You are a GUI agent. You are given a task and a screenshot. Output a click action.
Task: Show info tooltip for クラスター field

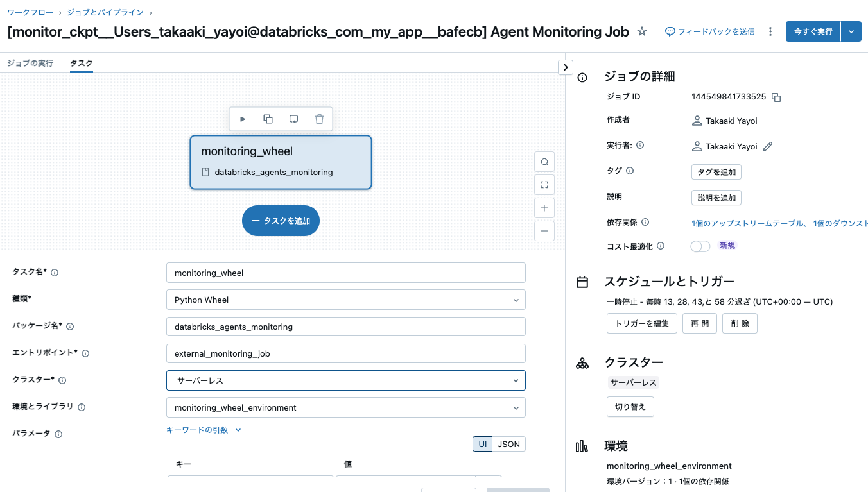(x=62, y=380)
